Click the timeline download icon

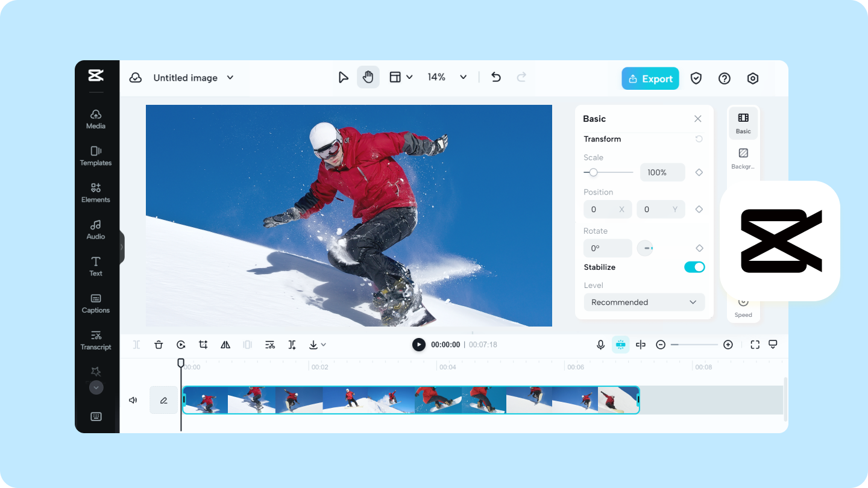313,345
